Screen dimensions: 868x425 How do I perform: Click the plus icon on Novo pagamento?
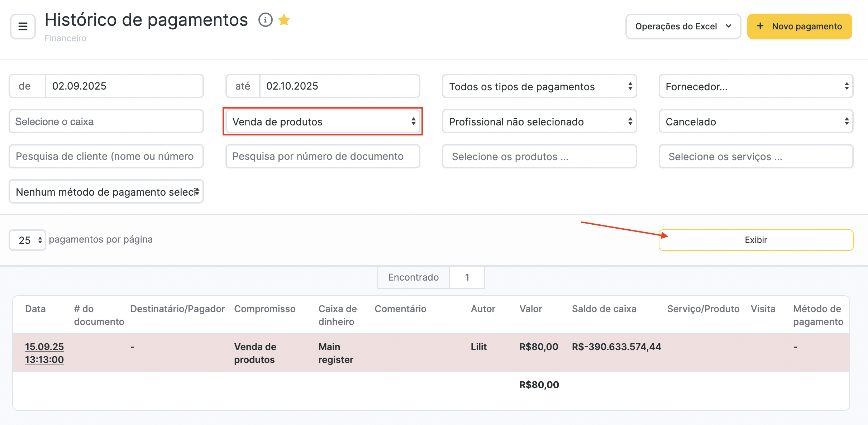pyautogui.click(x=760, y=26)
